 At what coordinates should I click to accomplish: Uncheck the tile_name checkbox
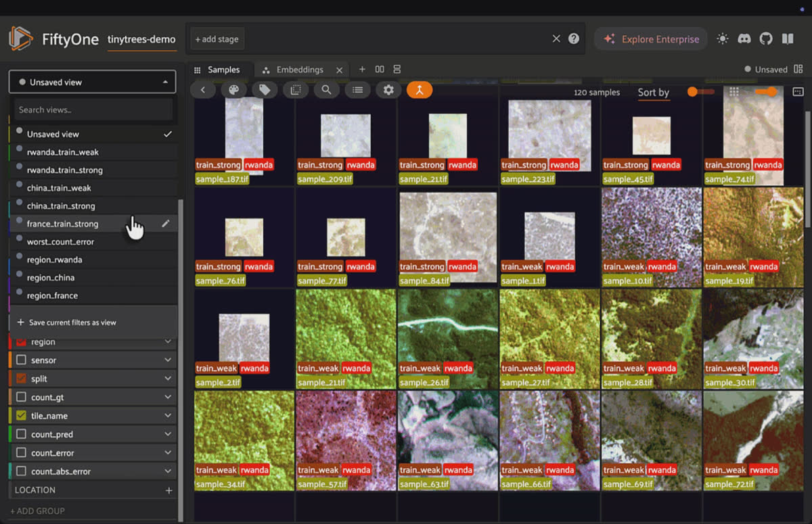click(21, 416)
